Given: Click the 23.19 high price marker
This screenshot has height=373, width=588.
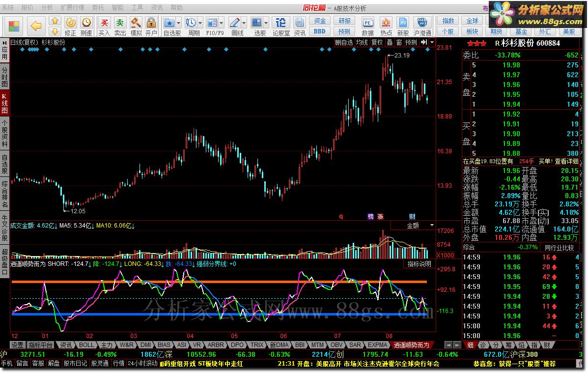Looking at the screenshot, I should [x=398, y=56].
